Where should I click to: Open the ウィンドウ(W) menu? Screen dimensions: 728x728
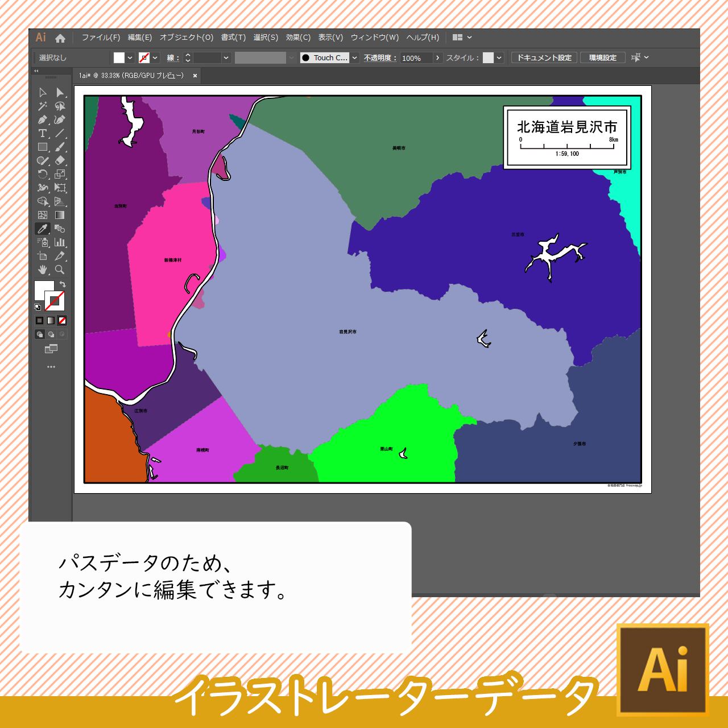(x=375, y=38)
